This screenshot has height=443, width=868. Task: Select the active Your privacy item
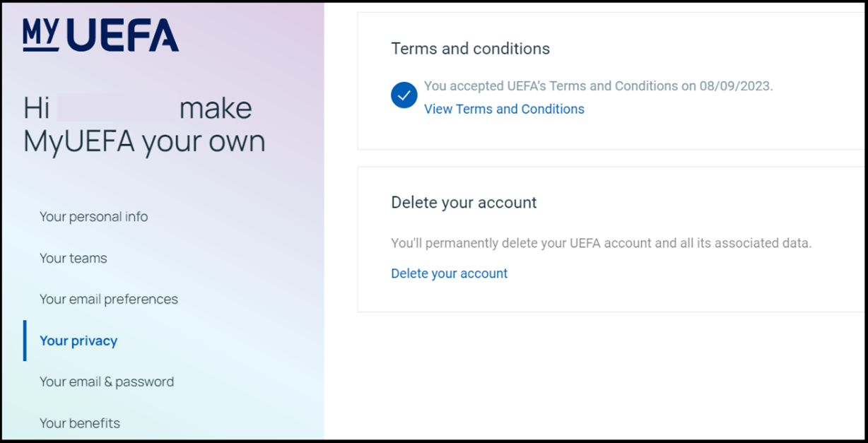coord(78,341)
